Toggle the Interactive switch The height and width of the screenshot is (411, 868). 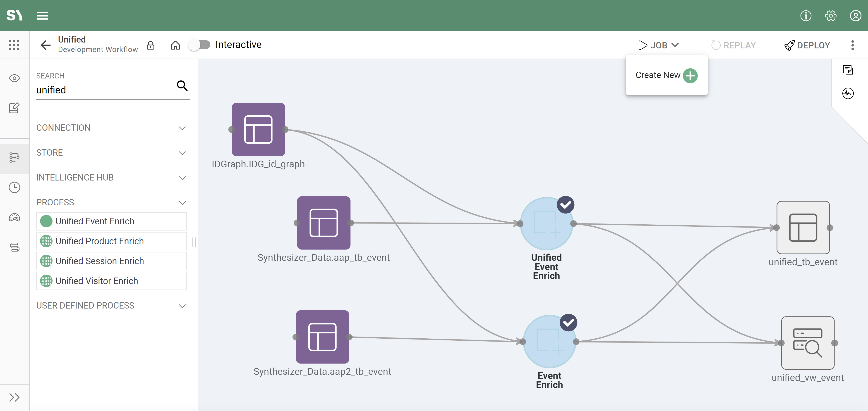point(199,45)
